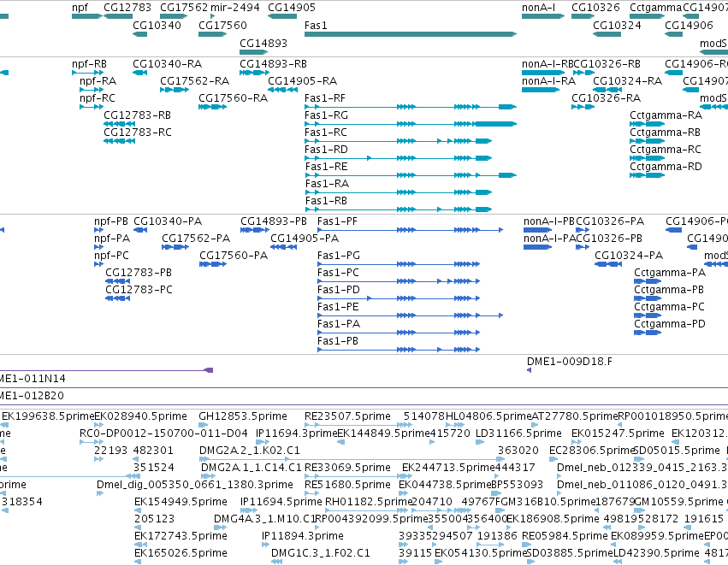The image size is (728, 566).
Task: Click the mir-2494 gene label
Action: [x=235, y=8]
